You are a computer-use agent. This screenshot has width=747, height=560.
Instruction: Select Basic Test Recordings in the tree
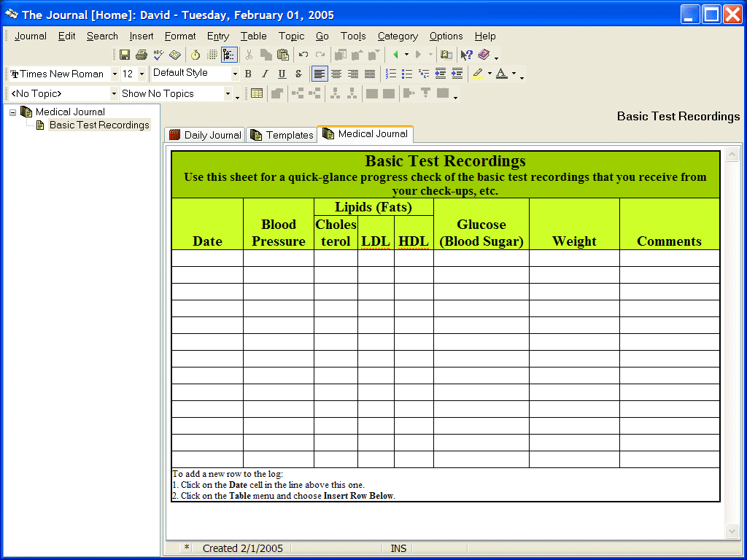[x=98, y=125]
